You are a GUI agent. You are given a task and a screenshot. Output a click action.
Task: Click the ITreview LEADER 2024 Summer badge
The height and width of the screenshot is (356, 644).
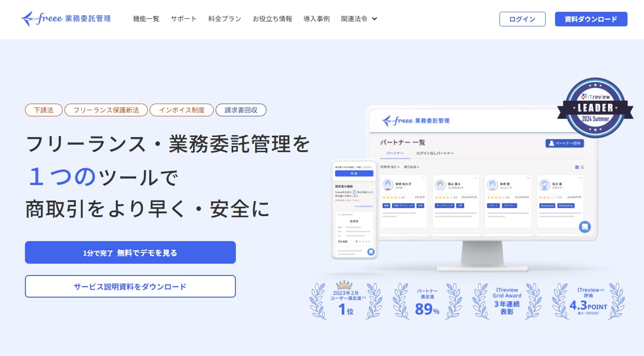[595, 108]
